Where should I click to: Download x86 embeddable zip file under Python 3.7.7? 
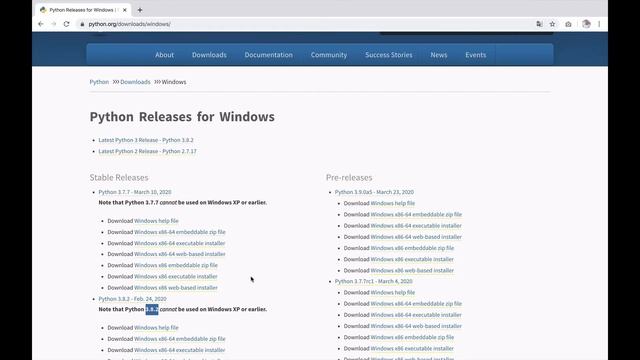click(x=176, y=265)
